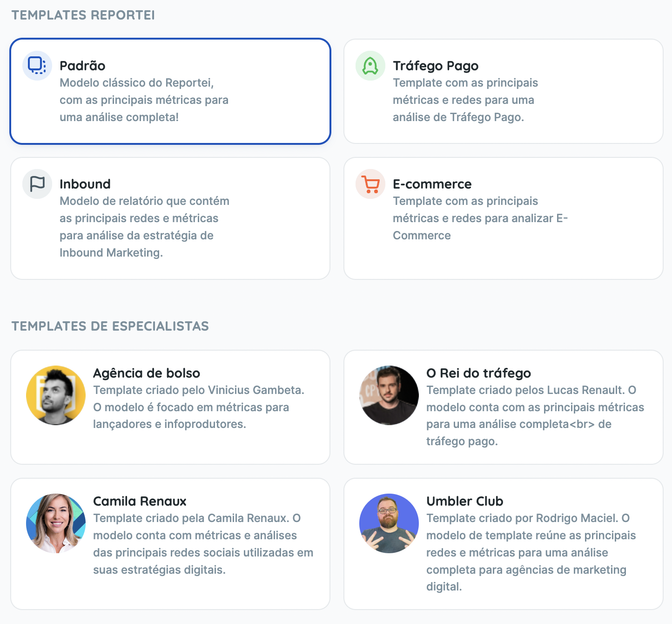The image size is (672, 624).
Task: Click the 'redes para analizar E-Commerce' description
Action: [x=481, y=218]
